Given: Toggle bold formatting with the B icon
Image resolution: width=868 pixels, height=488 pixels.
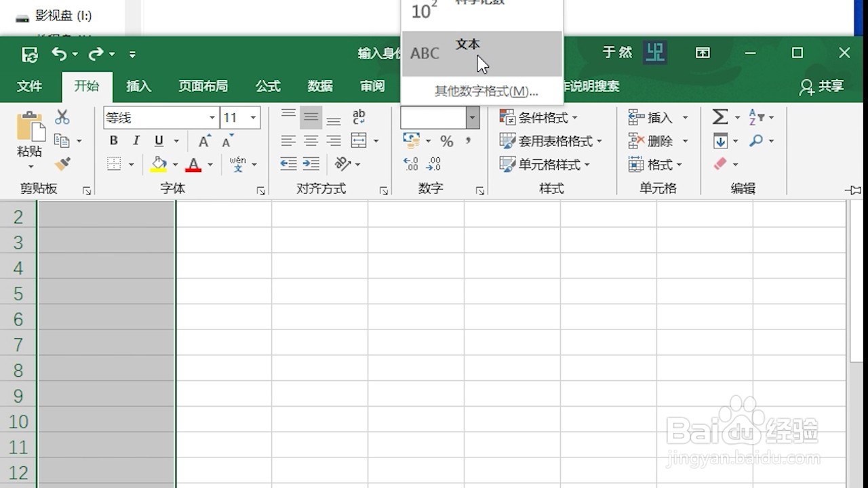Looking at the screenshot, I should (114, 141).
